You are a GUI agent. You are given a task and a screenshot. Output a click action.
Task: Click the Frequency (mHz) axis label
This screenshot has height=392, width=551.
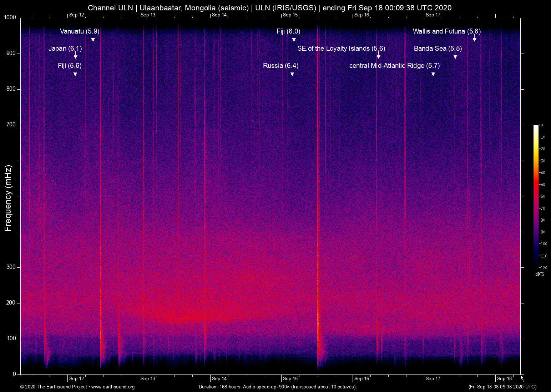[x=8, y=198]
